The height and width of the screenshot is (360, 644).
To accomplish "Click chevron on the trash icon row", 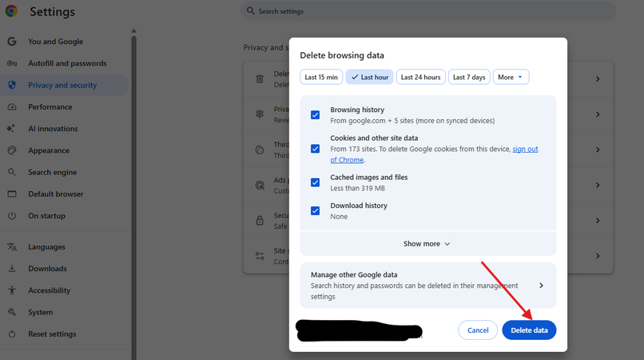I will (x=598, y=79).
